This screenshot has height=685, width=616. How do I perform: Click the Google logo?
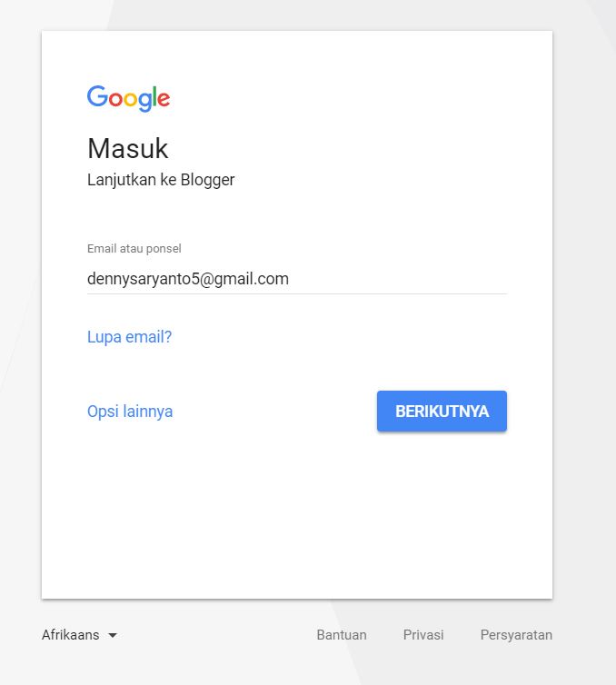click(128, 98)
